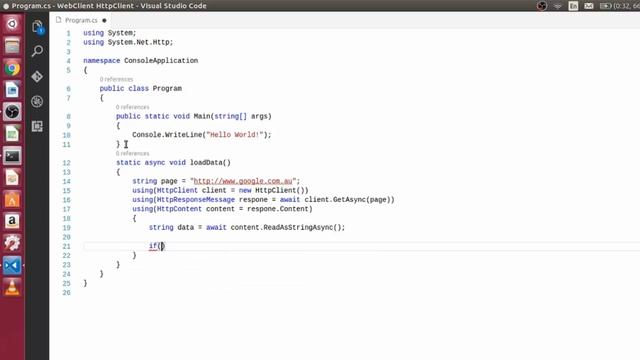Open the keyboard input source indicator
This screenshot has width=640, height=360.
tap(573, 6)
